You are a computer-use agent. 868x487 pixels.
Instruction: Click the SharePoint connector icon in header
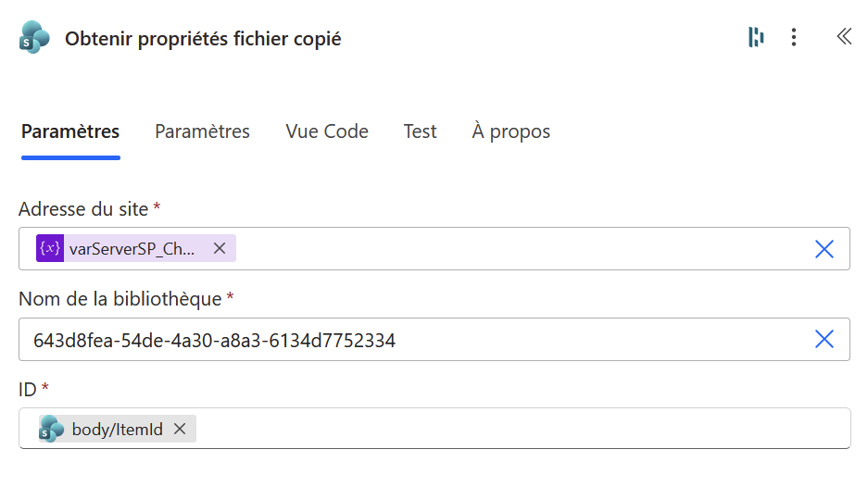pyautogui.click(x=34, y=38)
